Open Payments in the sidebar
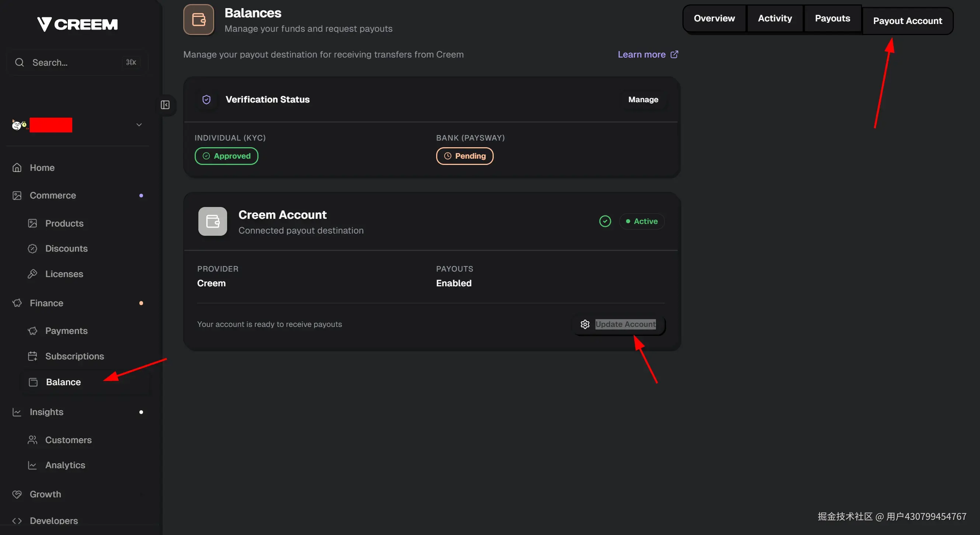Screen dimensions: 980x535 (x=85, y=331)
